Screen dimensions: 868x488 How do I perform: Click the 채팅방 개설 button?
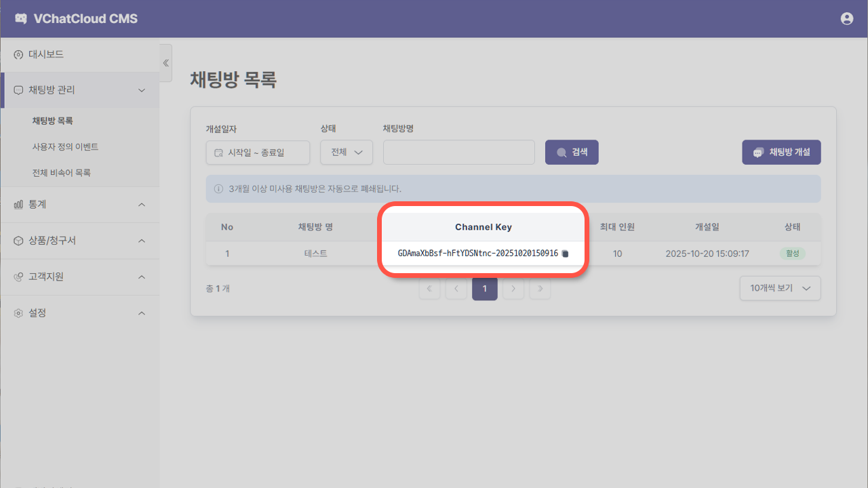click(781, 152)
